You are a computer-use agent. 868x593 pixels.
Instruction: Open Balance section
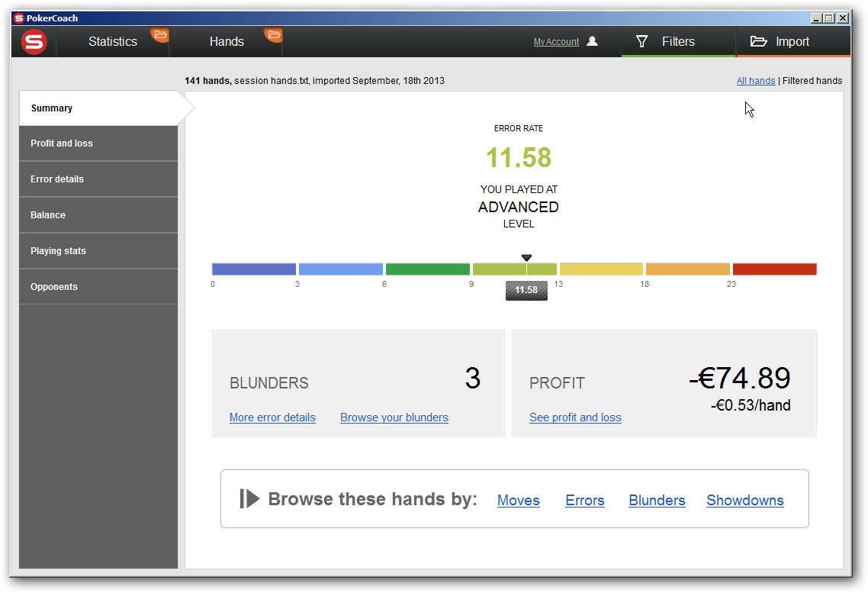click(98, 214)
